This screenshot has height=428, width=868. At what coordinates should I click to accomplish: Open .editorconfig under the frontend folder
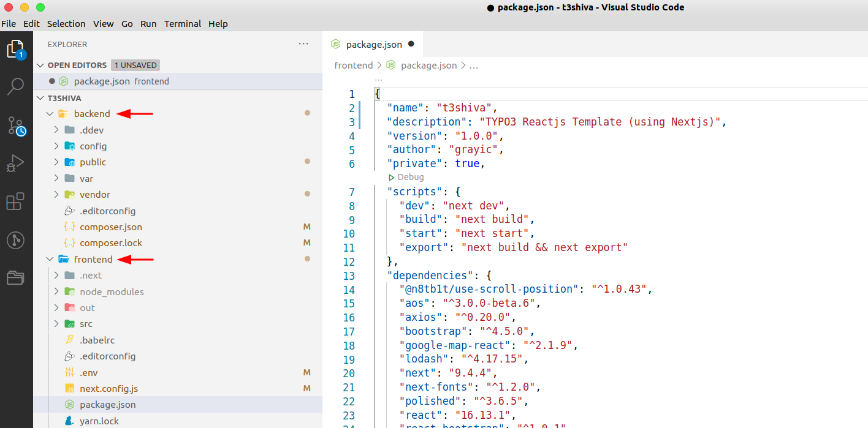107,356
